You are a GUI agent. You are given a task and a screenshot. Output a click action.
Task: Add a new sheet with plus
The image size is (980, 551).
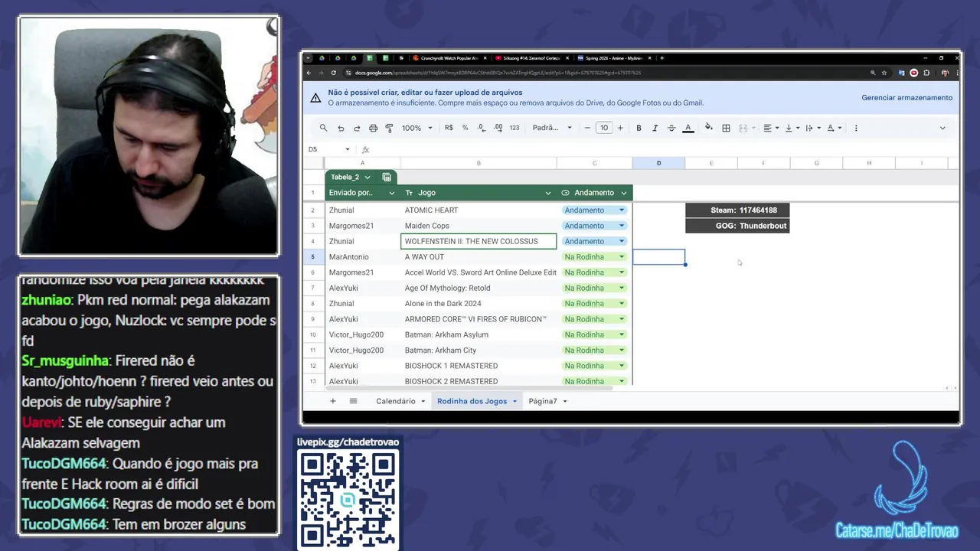tap(332, 401)
